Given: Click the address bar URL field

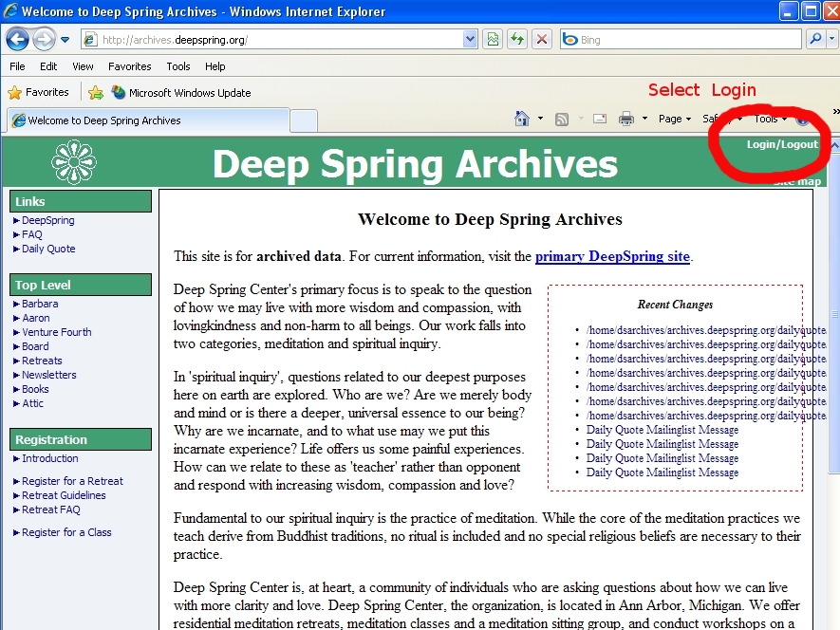Looking at the screenshot, I should tap(271, 40).
